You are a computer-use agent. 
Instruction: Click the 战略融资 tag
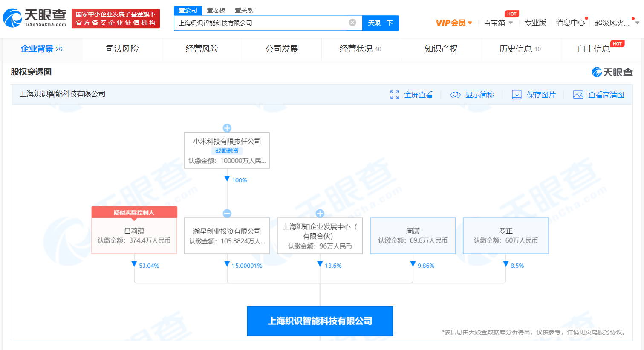tap(227, 151)
